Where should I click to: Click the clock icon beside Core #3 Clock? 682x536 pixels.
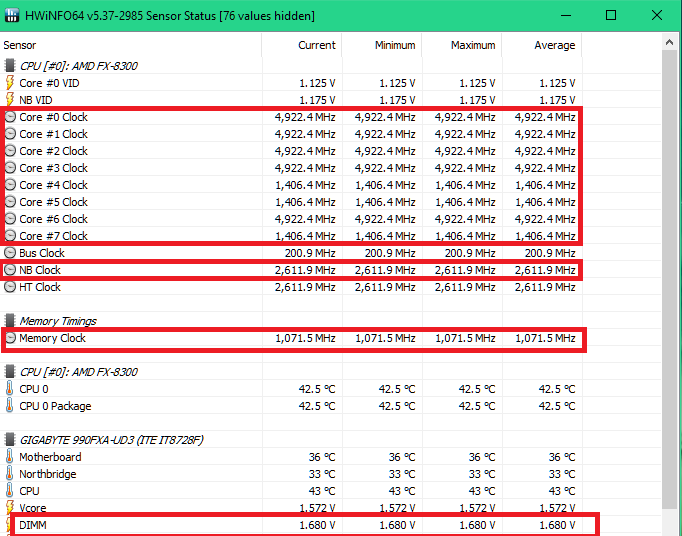(10, 168)
